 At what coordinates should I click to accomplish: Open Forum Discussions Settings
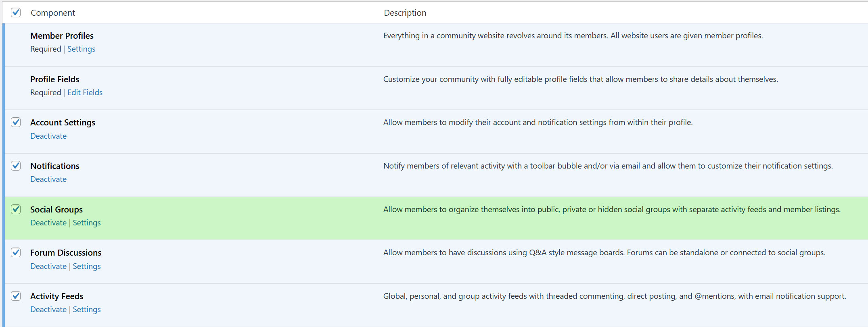(x=86, y=266)
